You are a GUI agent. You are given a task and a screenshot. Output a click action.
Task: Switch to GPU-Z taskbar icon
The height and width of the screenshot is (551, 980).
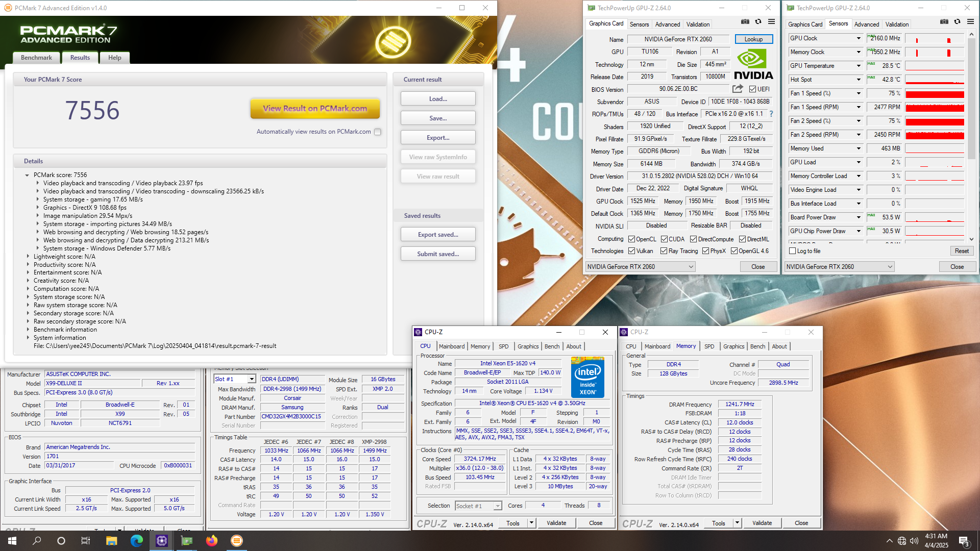point(187,541)
